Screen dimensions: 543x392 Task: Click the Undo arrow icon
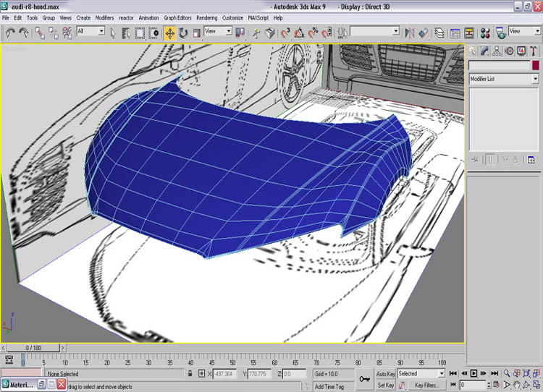point(11,33)
